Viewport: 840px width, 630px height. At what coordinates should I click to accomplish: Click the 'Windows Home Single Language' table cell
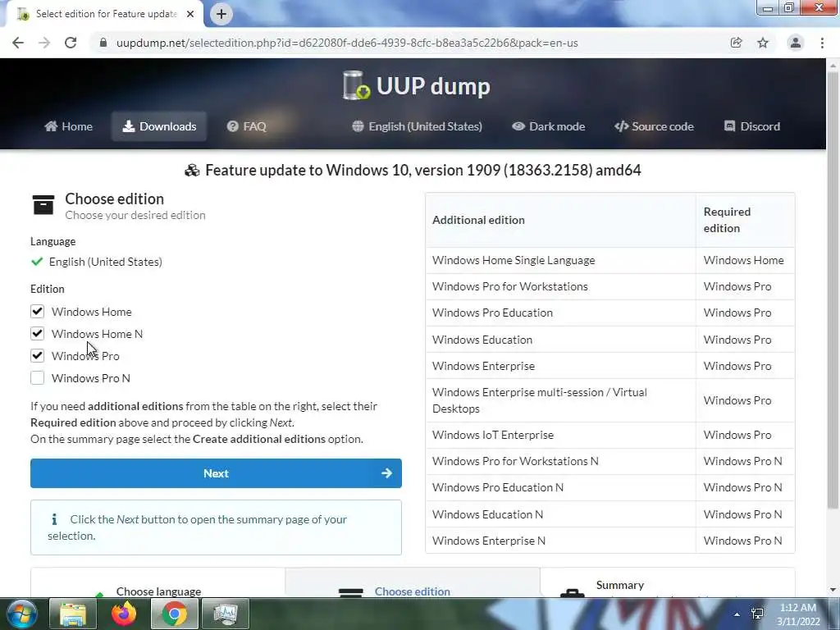(560, 260)
